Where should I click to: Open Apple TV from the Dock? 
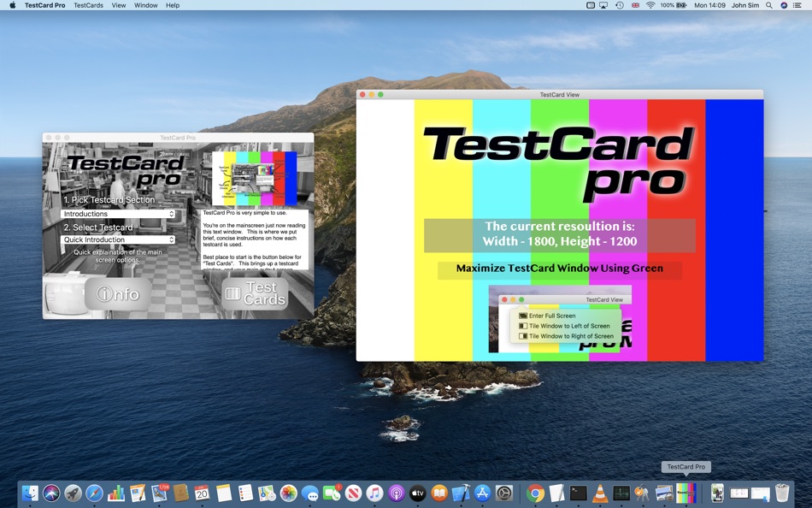418,493
